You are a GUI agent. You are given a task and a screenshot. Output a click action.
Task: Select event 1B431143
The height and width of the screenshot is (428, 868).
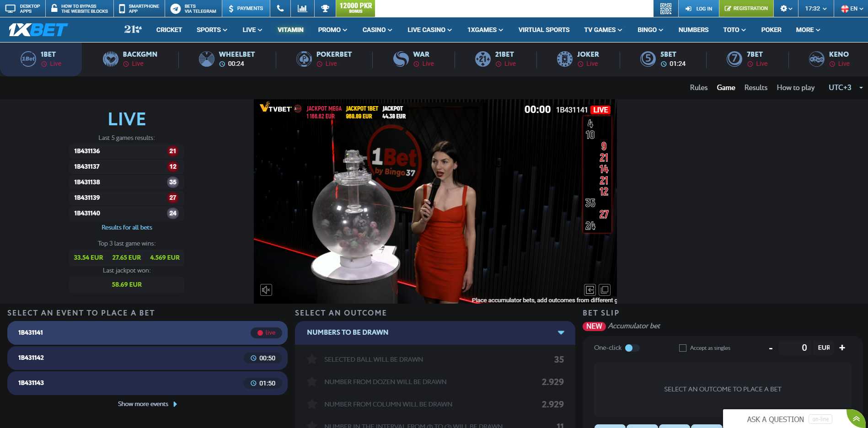coord(147,383)
